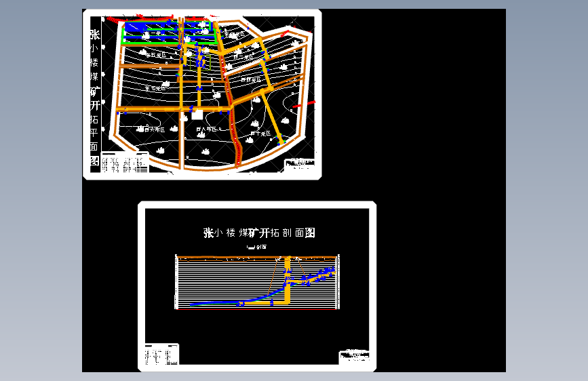
Task: Select the 东五采区 label on plan
Action: pos(156,55)
